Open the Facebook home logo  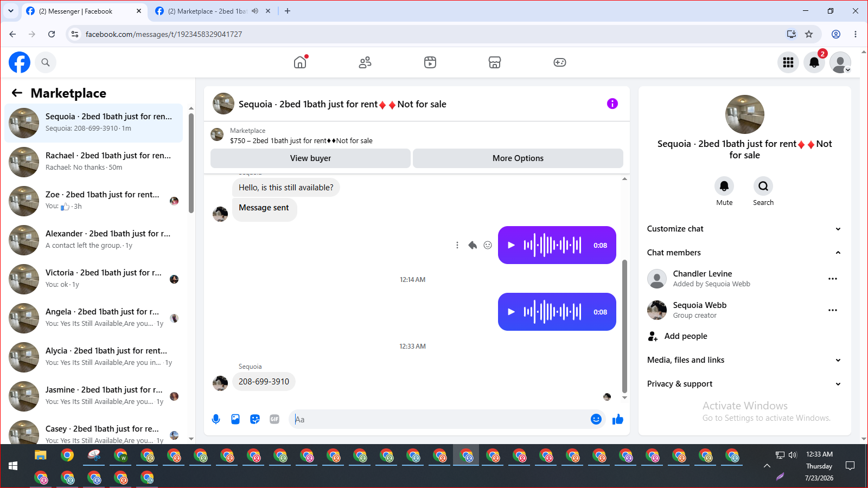(x=20, y=62)
